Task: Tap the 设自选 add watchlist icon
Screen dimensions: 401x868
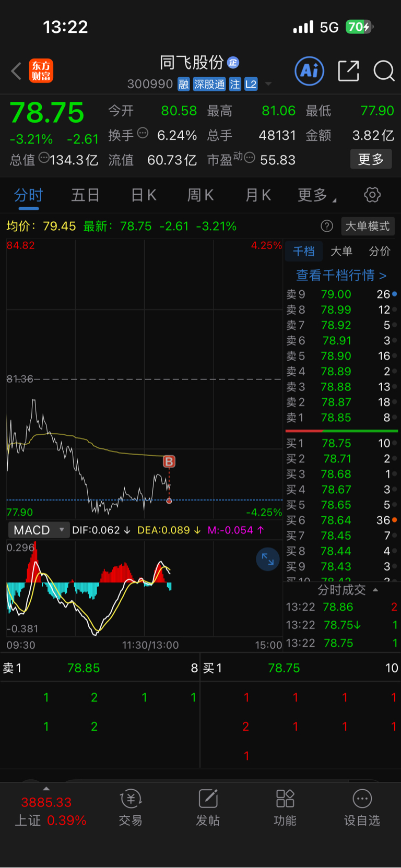Action: coord(362,808)
